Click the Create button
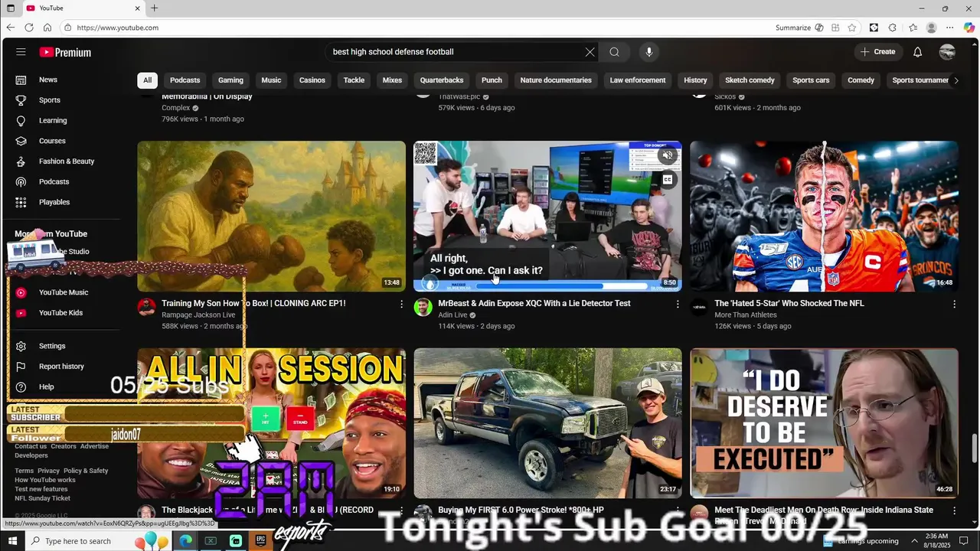Screen dimensions: 980x551 pos(877,52)
